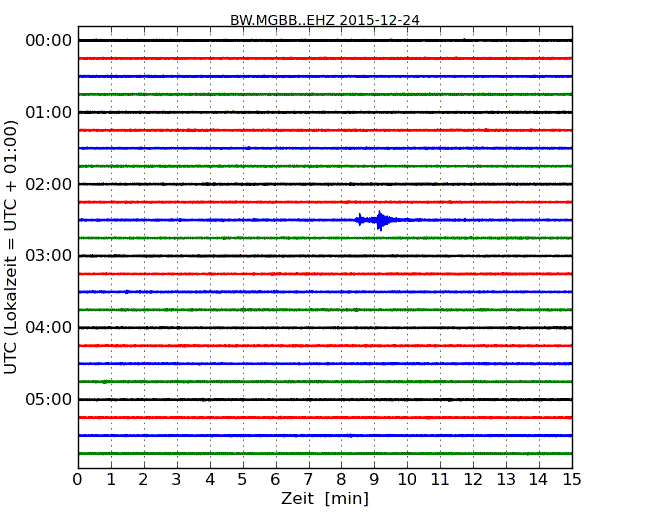Click the UTC (Lokalzeit) vertical axis label

pos(11,248)
